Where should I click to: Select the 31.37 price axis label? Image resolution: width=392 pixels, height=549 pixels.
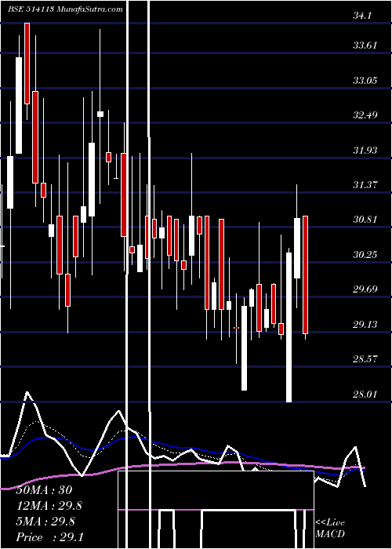click(365, 184)
